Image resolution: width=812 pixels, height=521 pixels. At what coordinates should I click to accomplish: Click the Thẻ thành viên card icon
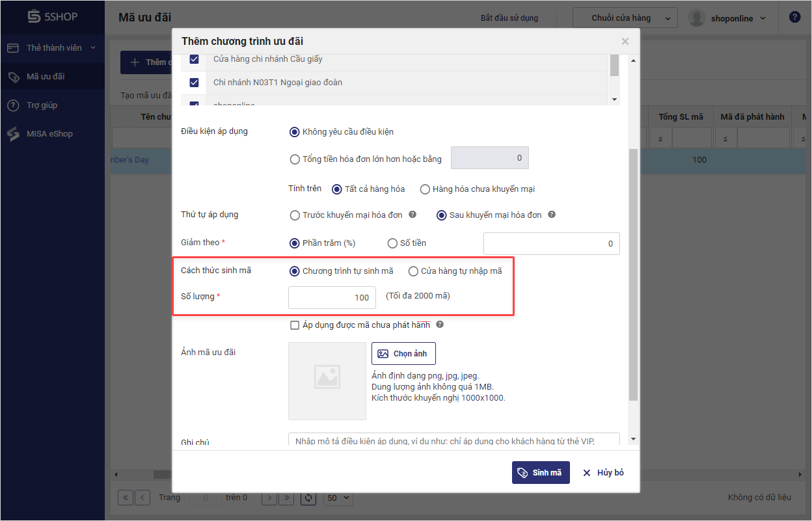tap(13, 48)
